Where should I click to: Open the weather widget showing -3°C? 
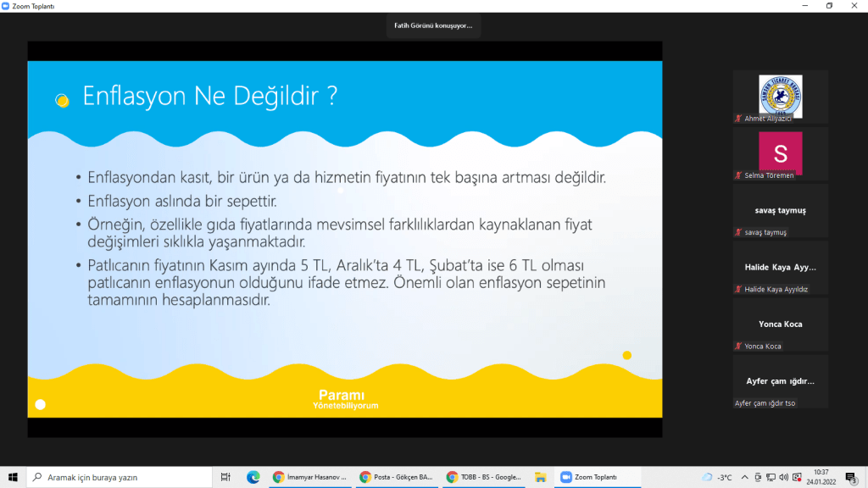tap(717, 477)
